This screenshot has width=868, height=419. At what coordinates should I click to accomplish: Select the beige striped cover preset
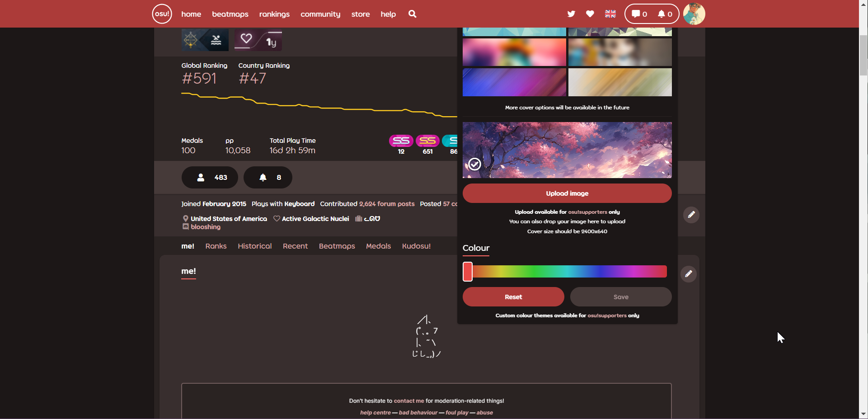click(x=620, y=82)
